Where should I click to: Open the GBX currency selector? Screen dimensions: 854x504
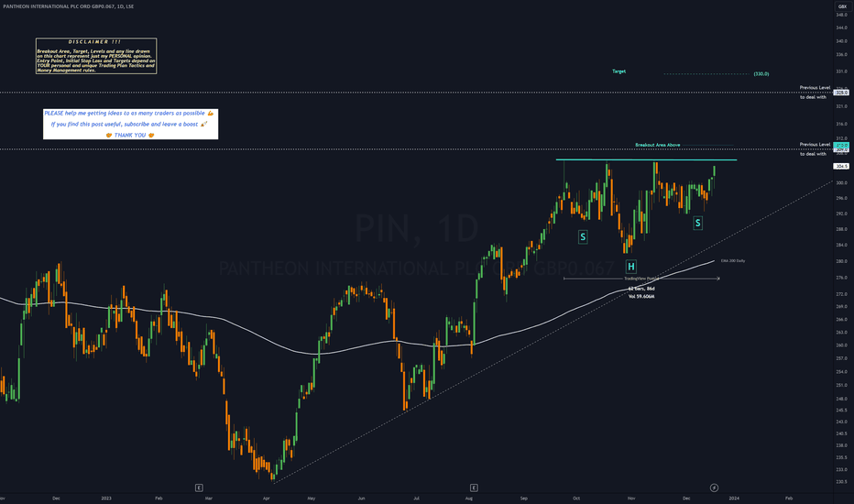click(x=843, y=6)
